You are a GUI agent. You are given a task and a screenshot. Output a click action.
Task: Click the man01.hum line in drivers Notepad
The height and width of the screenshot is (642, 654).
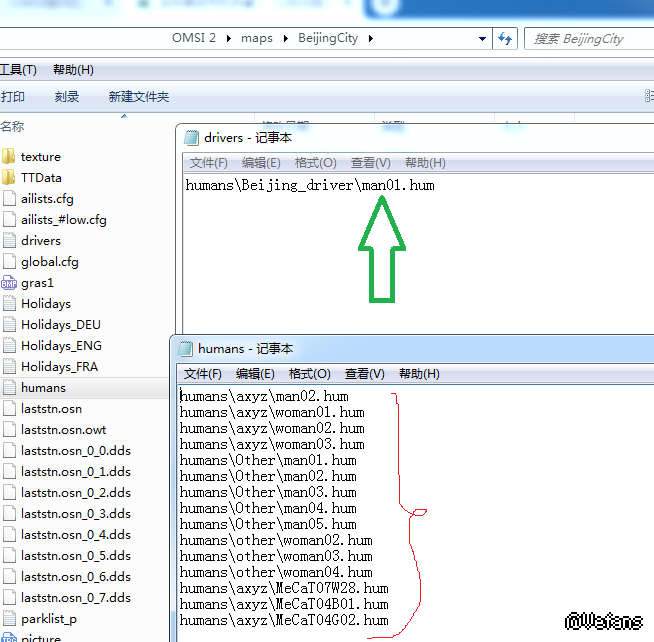(x=310, y=185)
